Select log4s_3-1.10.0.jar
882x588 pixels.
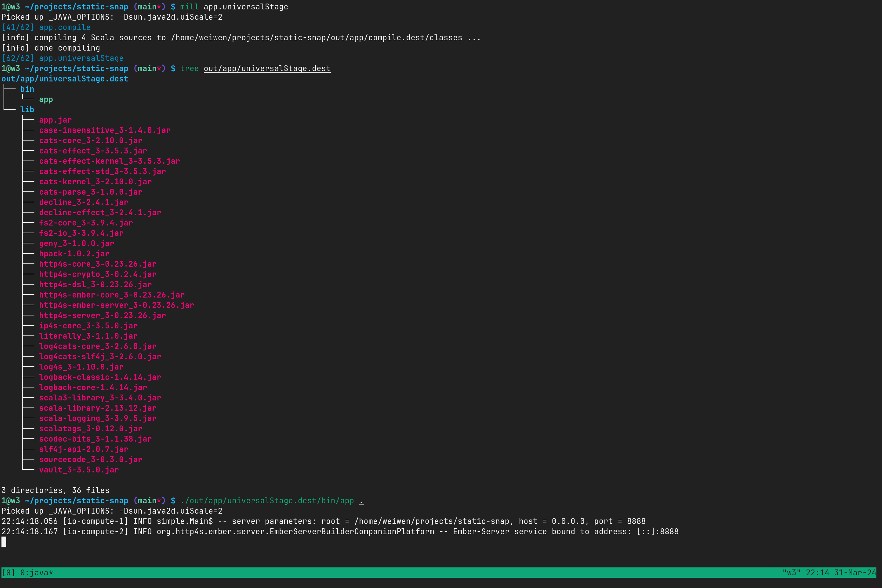click(x=81, y=367)
